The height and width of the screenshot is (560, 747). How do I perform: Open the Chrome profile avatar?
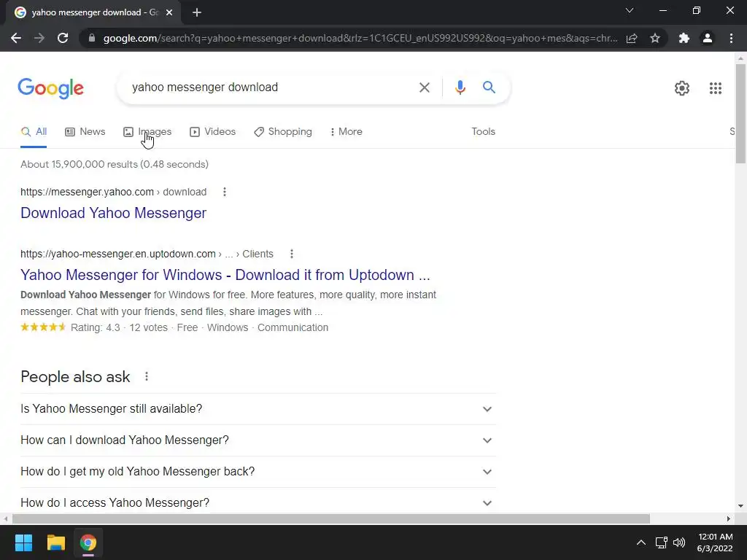click(x=708, y=38)
